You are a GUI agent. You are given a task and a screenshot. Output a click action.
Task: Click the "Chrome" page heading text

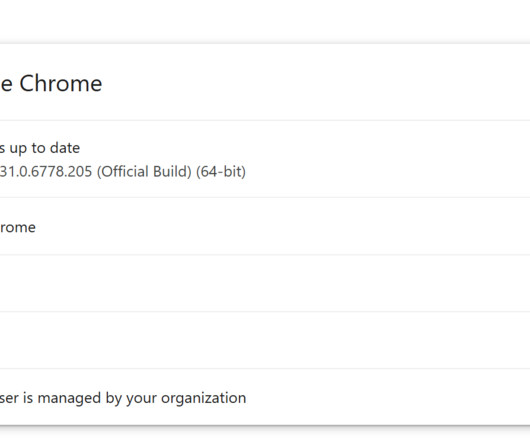point(61,83)
